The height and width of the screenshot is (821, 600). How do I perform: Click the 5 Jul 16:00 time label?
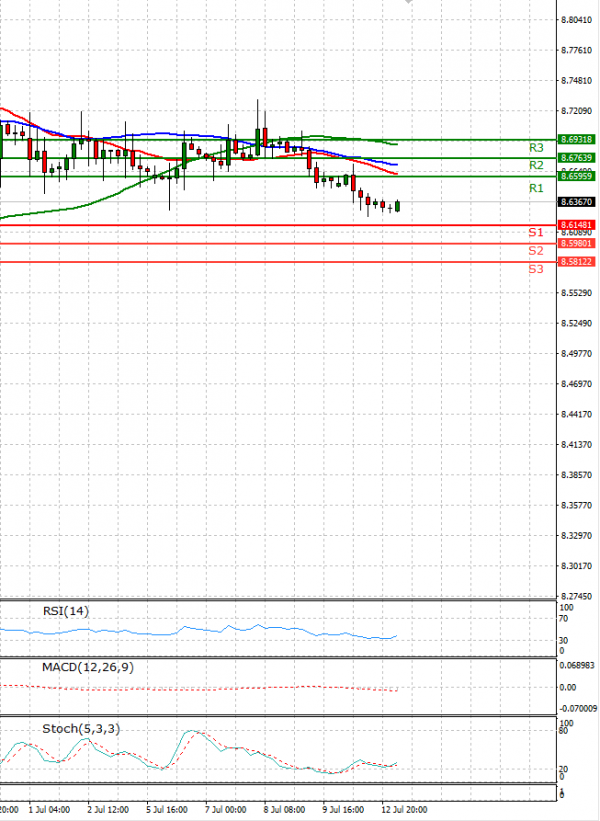pos(166,809)
